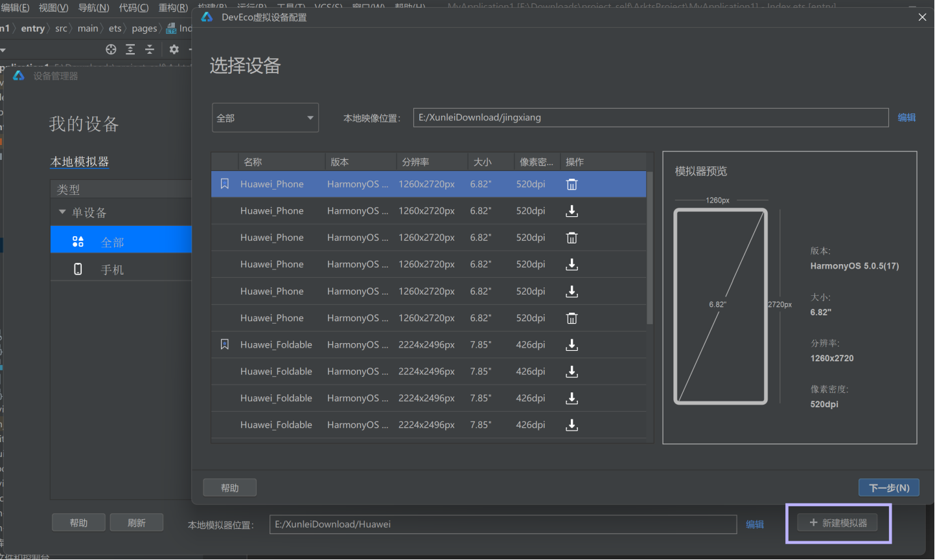Image resolution: width=935 pixels, height=560 pixels.
Task: Open the 导航(N) menu
Action: tap(93, 7)
